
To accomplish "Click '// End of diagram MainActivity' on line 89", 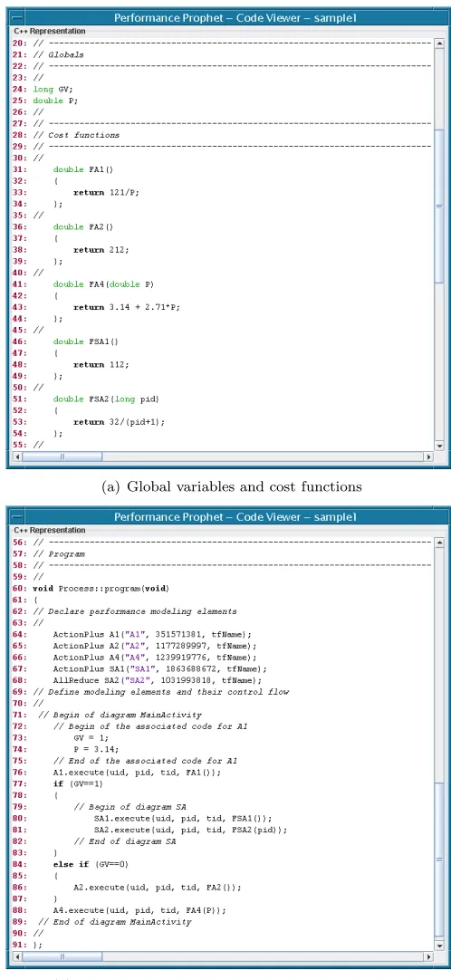I will [115, 920].
